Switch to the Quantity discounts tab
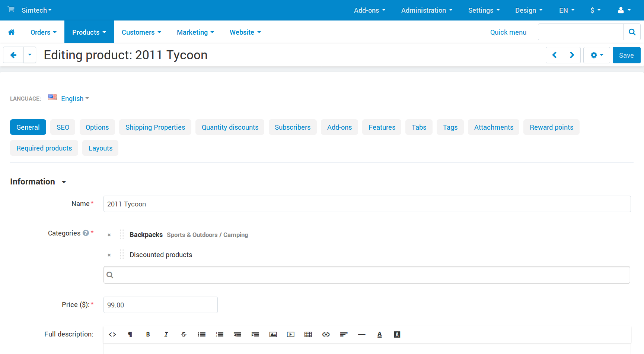The width and height of the screenshot is (644, 354). click(230, 127)
